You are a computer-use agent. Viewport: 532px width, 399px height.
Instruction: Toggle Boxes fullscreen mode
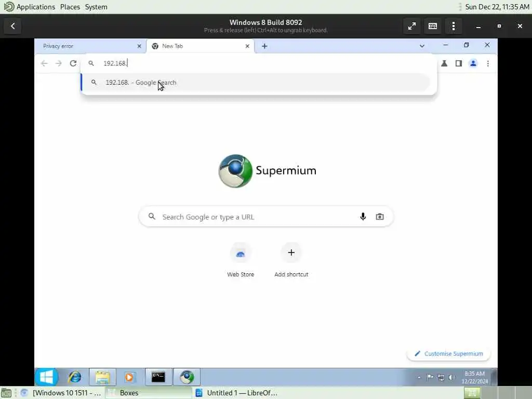(412, 26)
